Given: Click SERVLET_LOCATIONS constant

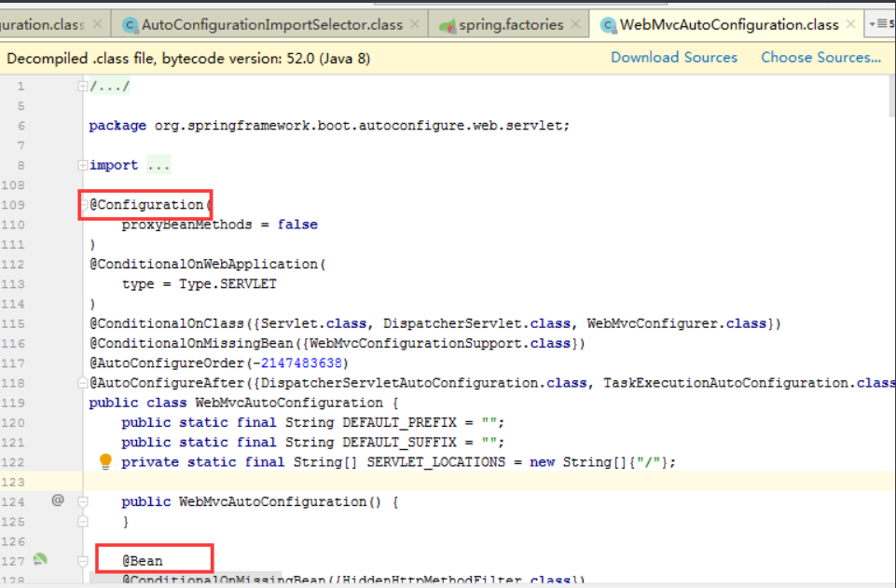Looking at the screenshot, I should (x=436, y=462).
